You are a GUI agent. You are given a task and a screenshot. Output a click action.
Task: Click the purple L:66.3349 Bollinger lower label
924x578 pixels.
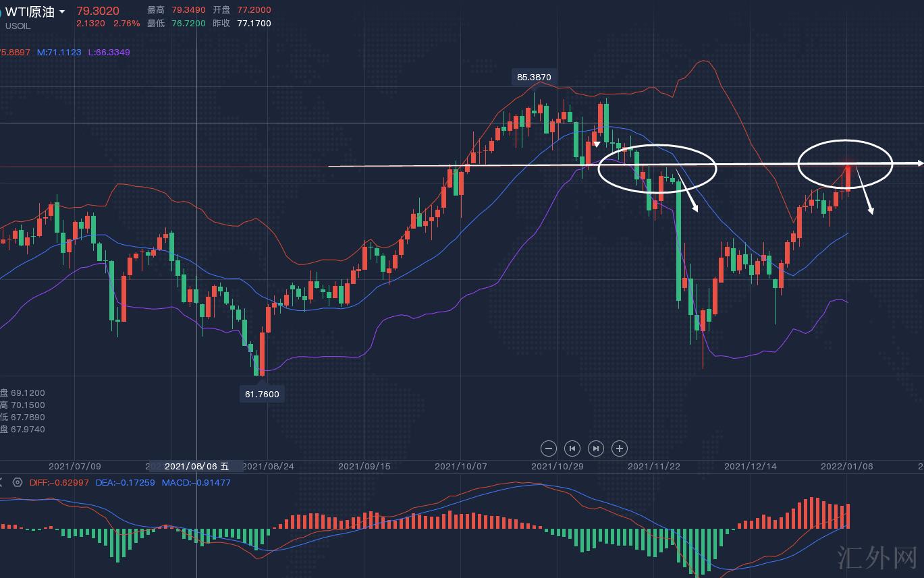pyautogui.click(x=109, y=52)
